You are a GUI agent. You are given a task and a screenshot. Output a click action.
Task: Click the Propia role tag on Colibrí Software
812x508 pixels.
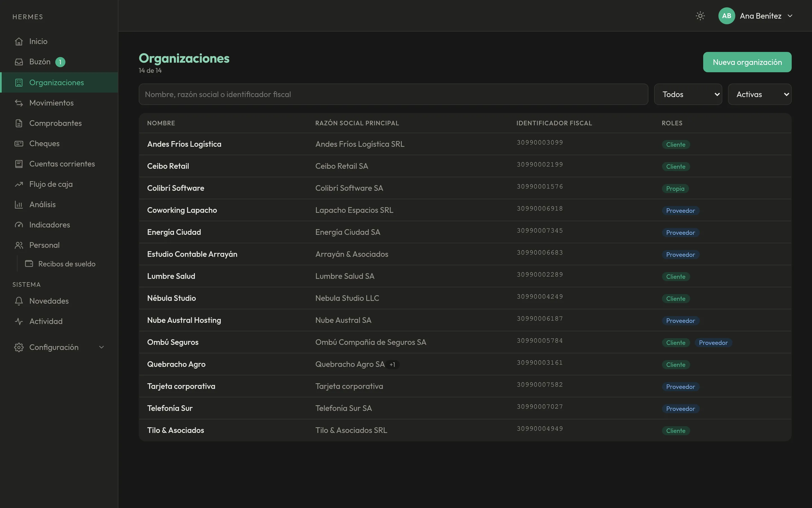coord(675,189)
